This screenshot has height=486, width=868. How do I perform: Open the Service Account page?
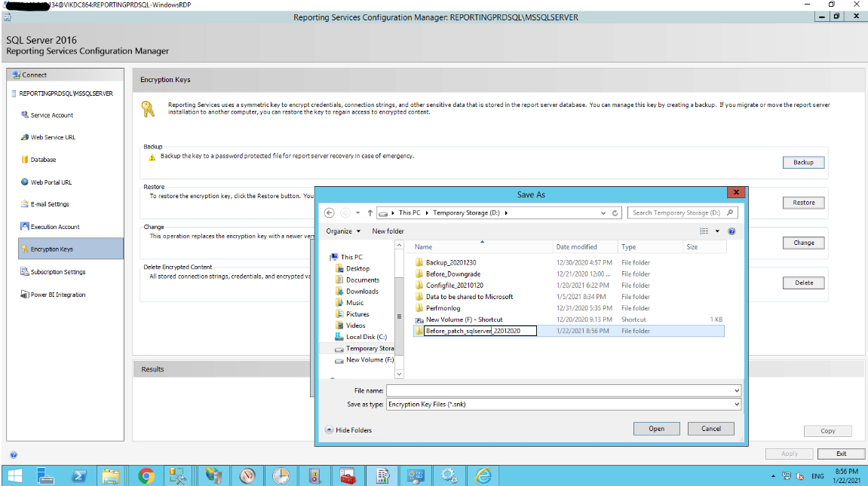pyautogui.click(x=52, y=115)
